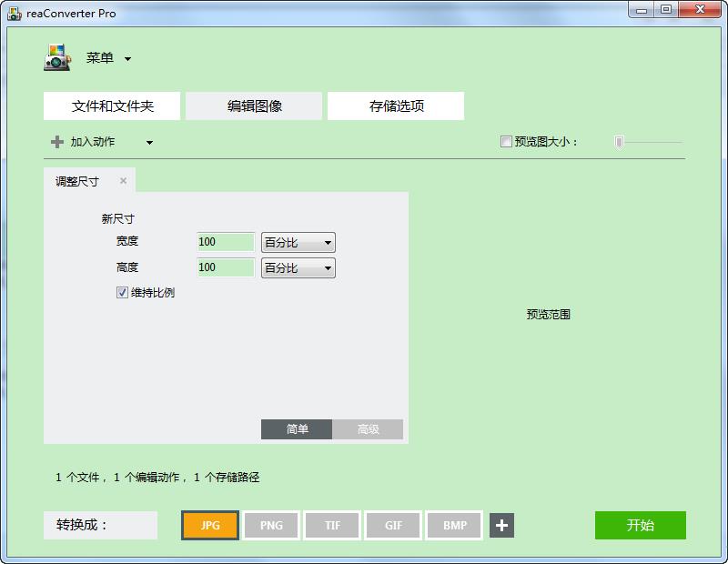Click the plus icon beside 加入动作
728x564 pixels.
point(57,142)
